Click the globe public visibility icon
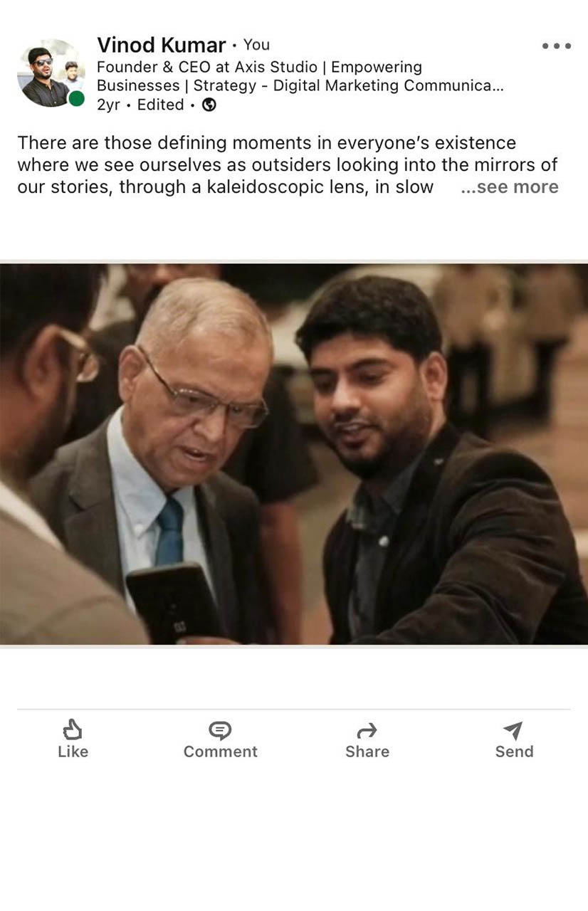This screenshot has width=588, height=911. tap(209, 105)
